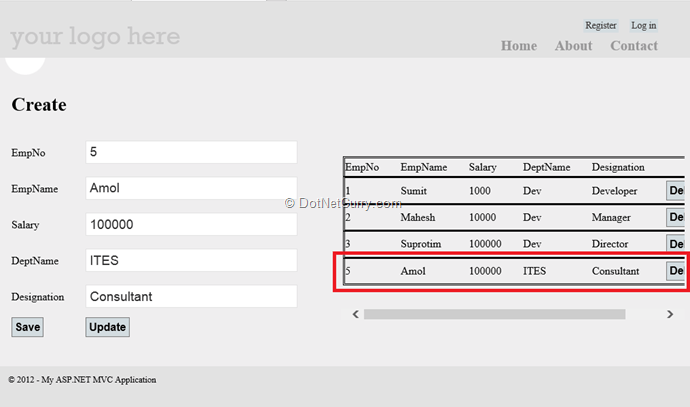Viewport: 690px width, 407px height.
Task: Click the 'Consultant' cell in the table
Action: click(x=615, y=271)
